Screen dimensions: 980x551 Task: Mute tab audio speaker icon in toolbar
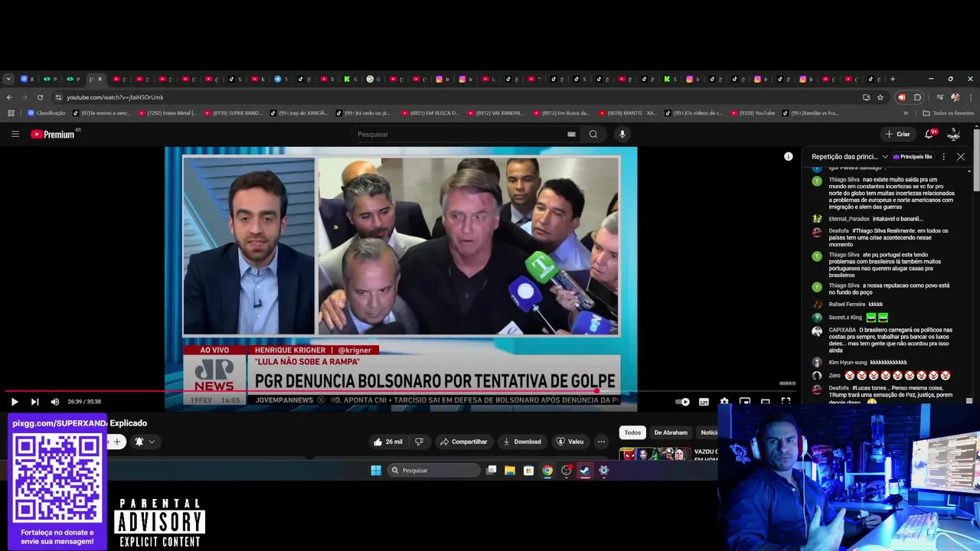tap(902, 97)
